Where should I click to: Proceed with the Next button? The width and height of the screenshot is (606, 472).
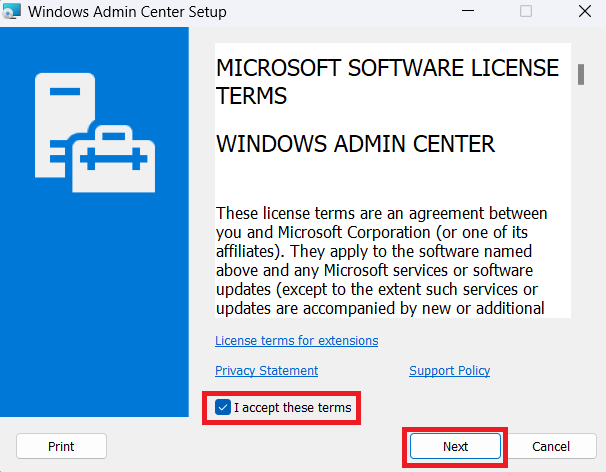(x=455, y=446)
